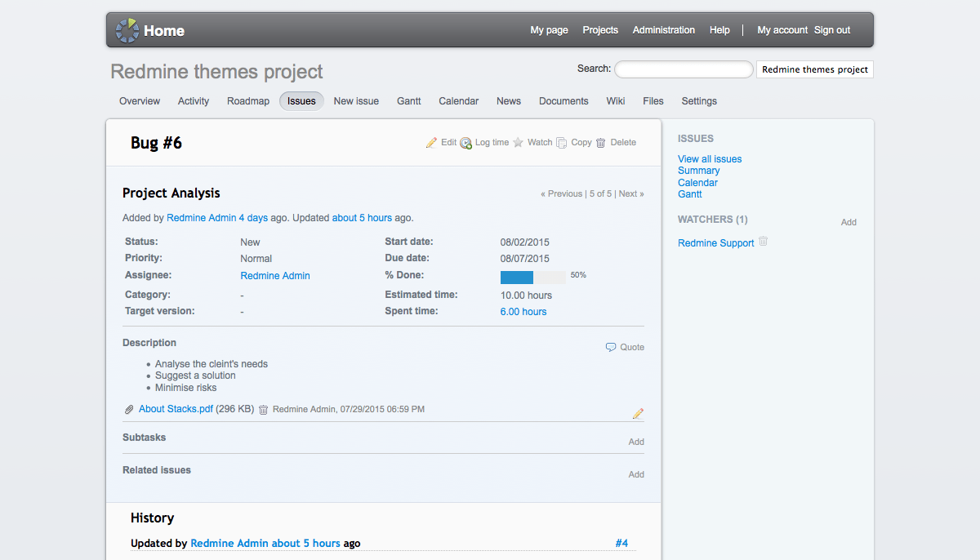Viewport: 980px width, 560px height.
Task: Click the Copy issue icon
Action: point(561,143)
